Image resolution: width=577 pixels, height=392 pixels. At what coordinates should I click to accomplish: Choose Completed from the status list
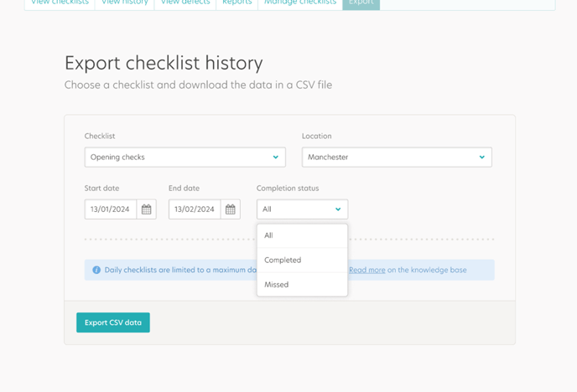(302, 260)
